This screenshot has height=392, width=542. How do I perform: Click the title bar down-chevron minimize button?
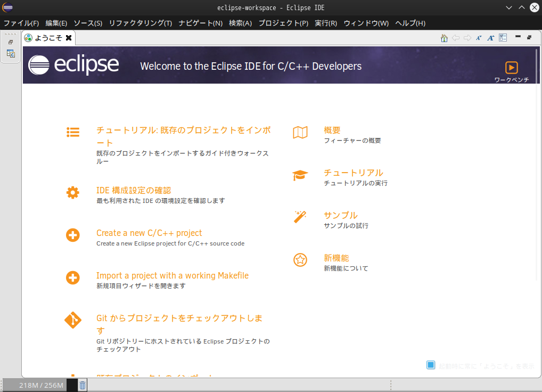coord(509,7)
